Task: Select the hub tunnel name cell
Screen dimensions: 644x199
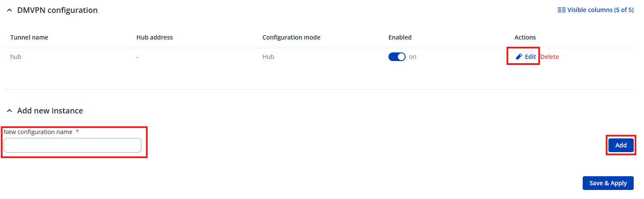Action: click(16, 57)
